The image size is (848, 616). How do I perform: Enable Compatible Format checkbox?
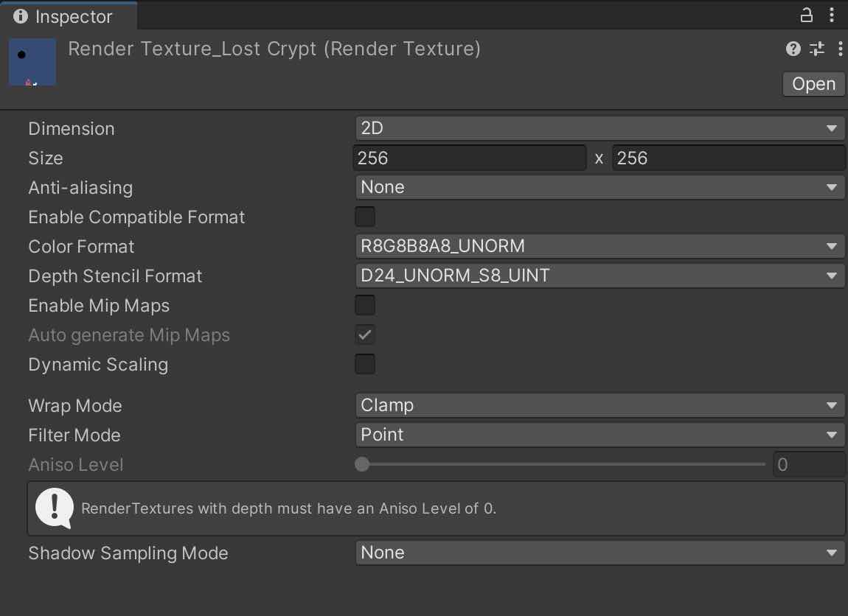(364, 217)
